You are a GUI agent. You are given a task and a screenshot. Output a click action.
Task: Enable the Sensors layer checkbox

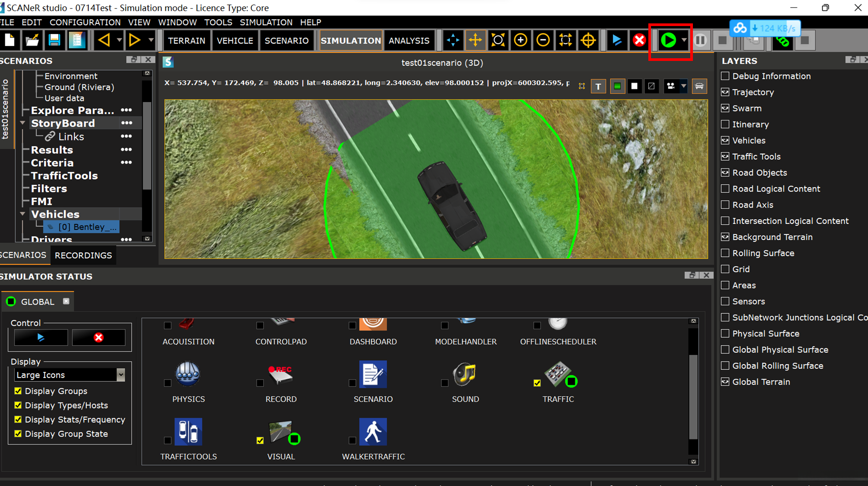pos(725,301)
